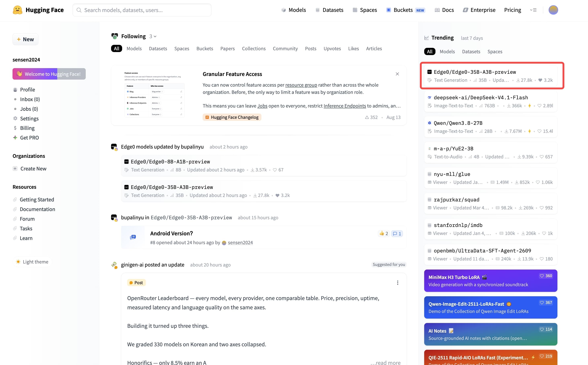Open the Edge0/Edge0-8B-A1B-preview model card
Image resolution: width=588 pixels, height=365 pixels.
[x=264, y=166]
